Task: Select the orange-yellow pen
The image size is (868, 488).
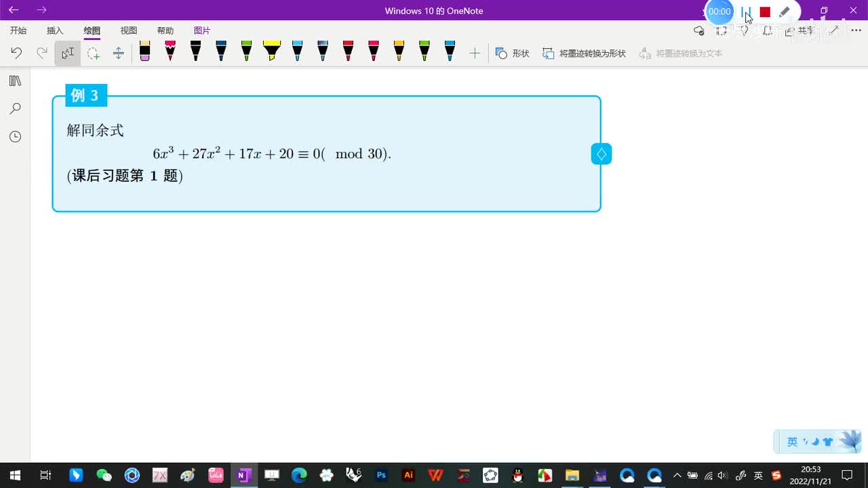Action: tap(399, 51)
